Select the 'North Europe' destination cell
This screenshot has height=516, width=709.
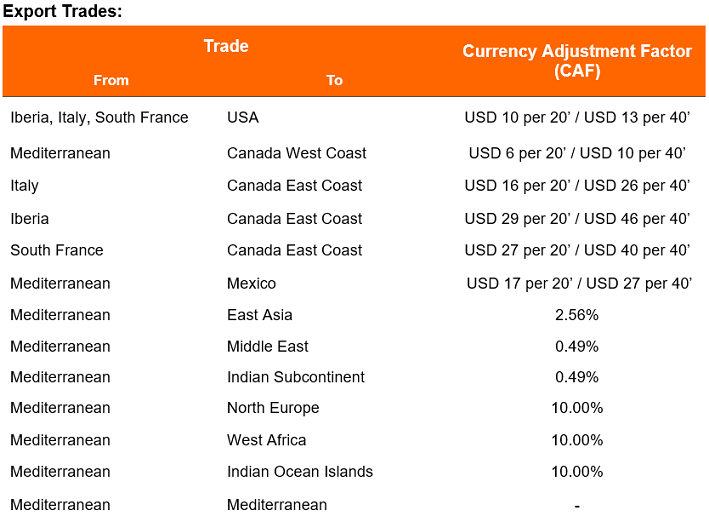coord(273,408)
